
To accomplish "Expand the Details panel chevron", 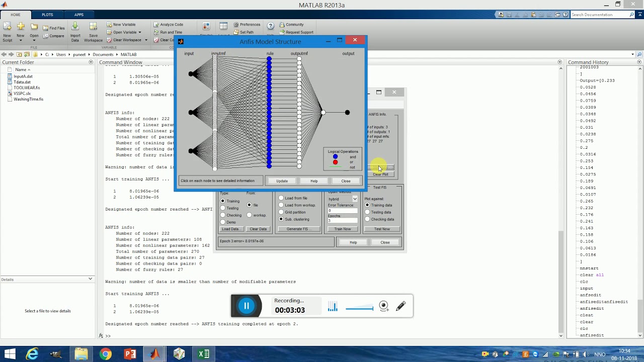I will 91,279.
